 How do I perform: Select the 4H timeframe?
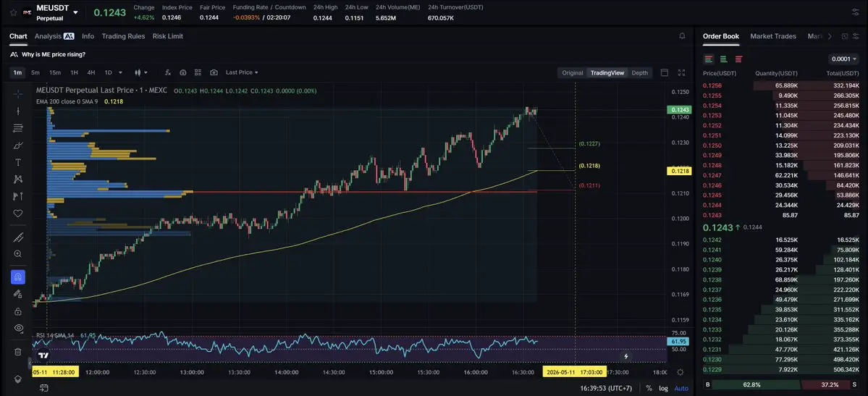point(90,72)
